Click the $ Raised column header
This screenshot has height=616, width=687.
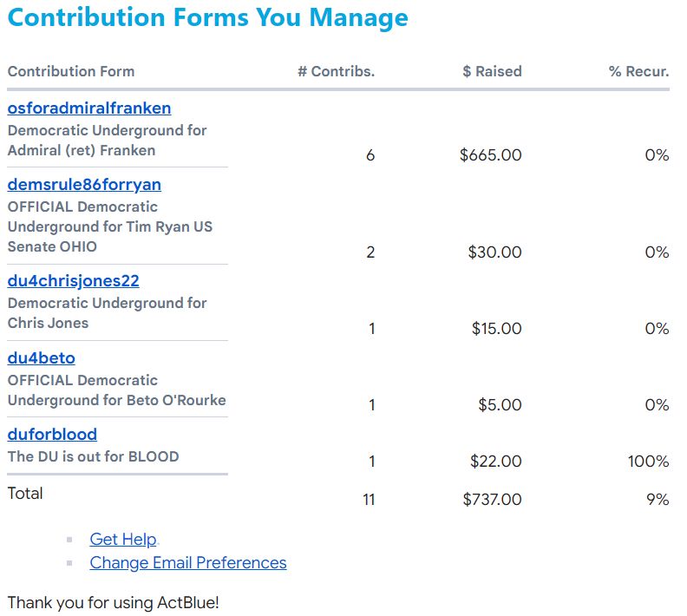click(x=492, y=72)
